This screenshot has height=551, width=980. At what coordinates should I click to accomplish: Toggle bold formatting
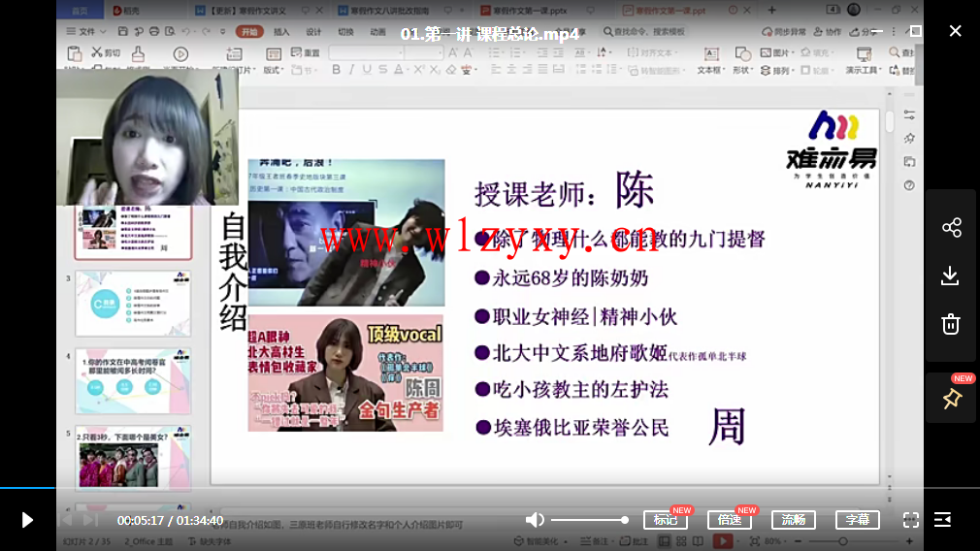337,69
